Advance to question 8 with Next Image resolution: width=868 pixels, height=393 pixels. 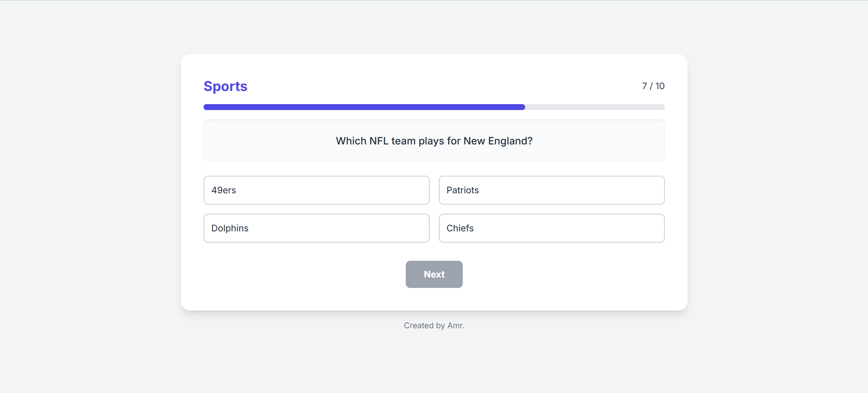(434, 274)
